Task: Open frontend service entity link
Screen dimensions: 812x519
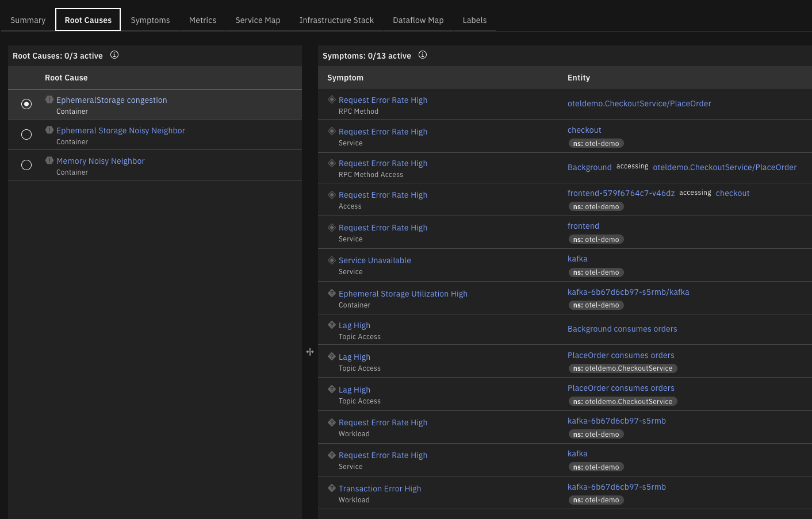Action: point(583,226)
